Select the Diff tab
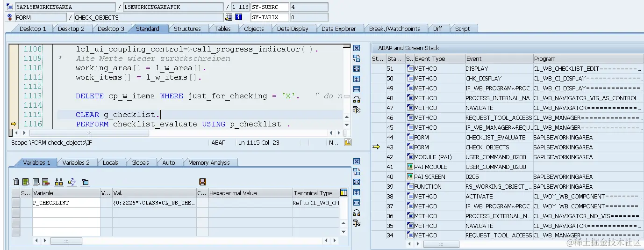The image size is (644, 250). [x=437, y=29]
